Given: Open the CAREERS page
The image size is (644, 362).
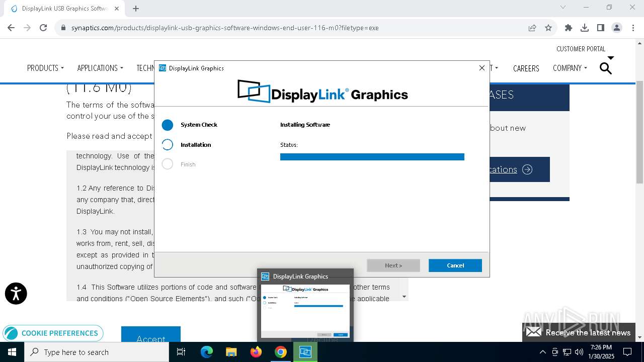Looking at the screenshot, I should click(x=526, y=68).
